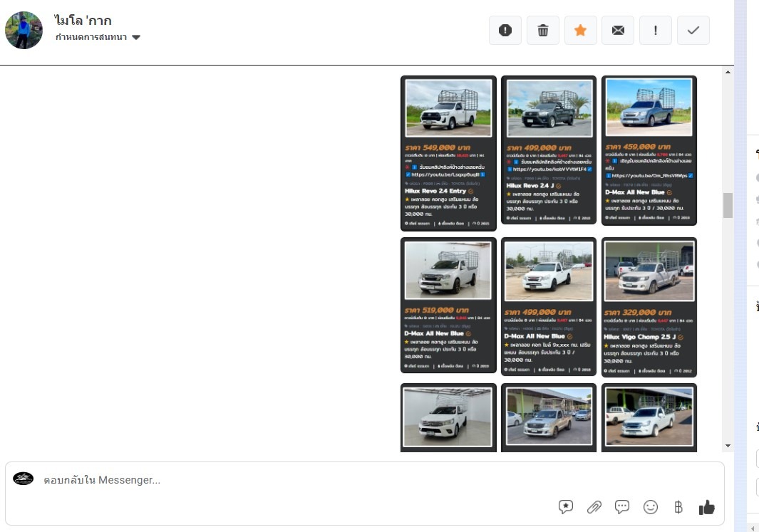Viewport: 759px width, 532px height.
Task: Open saved replies star bubble icon
Action: click(x=566, y=507)
